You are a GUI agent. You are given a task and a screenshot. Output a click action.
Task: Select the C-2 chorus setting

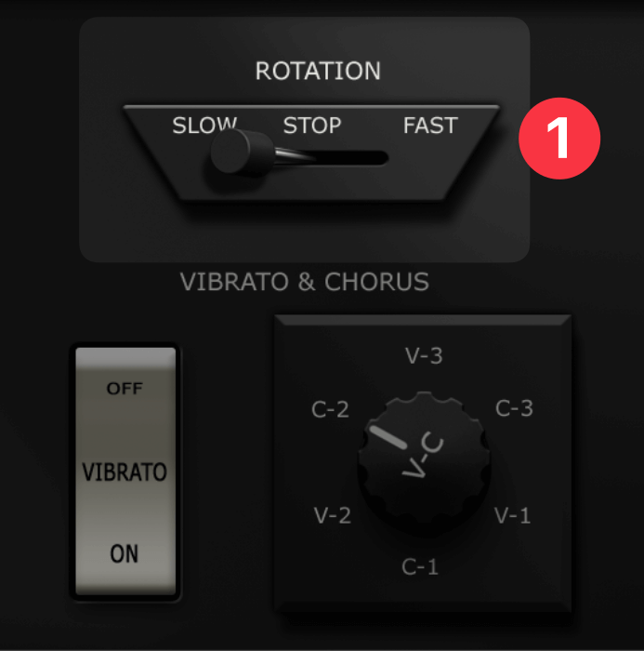point(330,409)
